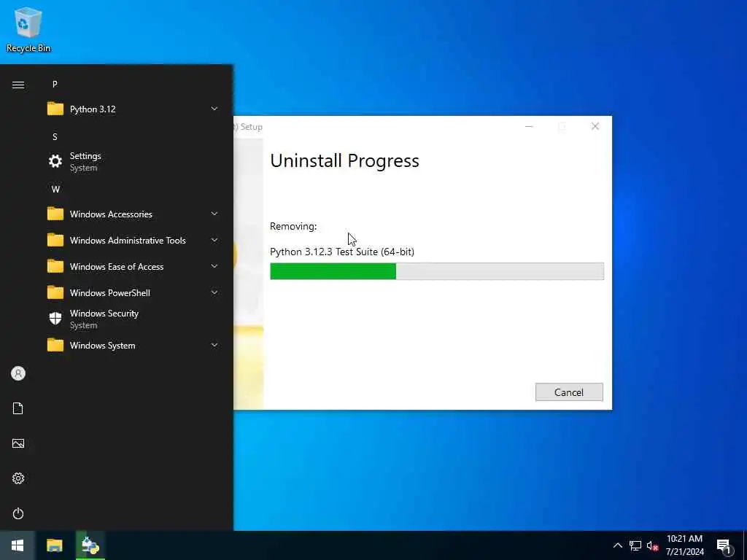Viewport: 747px width, 560px height.
Task: Click the Windows Accessories folder icon
Action: [55, 214]
